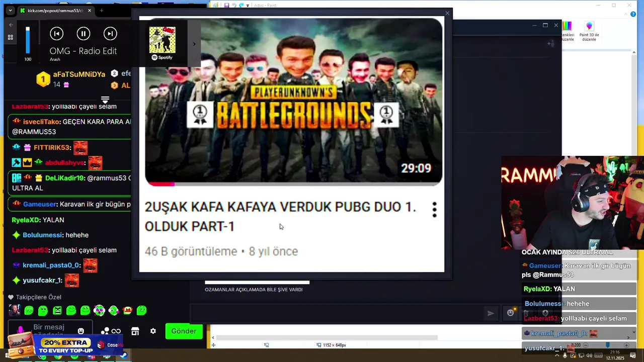Image resolution: width=644 pixels, height=362 pixels.
Task: Select the 46 B görüntüleme view count text
Action: (191, 251)
